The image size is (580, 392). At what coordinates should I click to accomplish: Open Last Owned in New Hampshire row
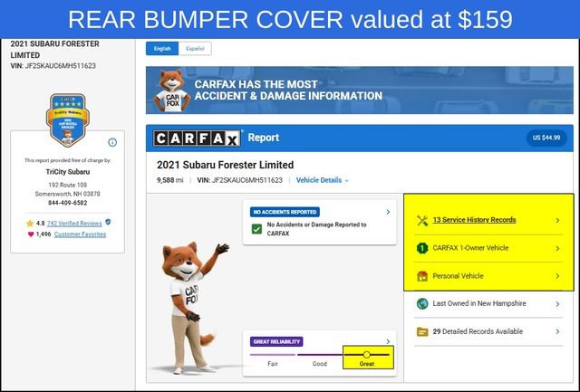click(x=488, y=303)
